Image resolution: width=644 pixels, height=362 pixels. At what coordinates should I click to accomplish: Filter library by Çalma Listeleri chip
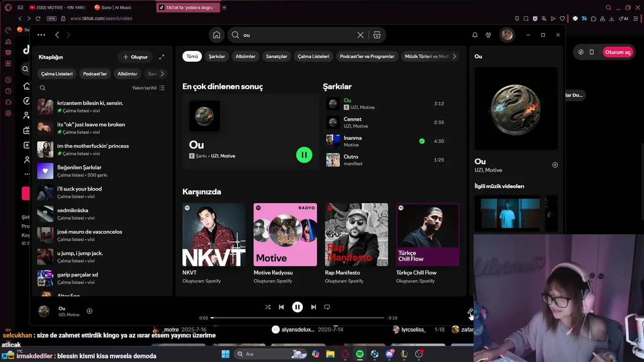(57, 74)
